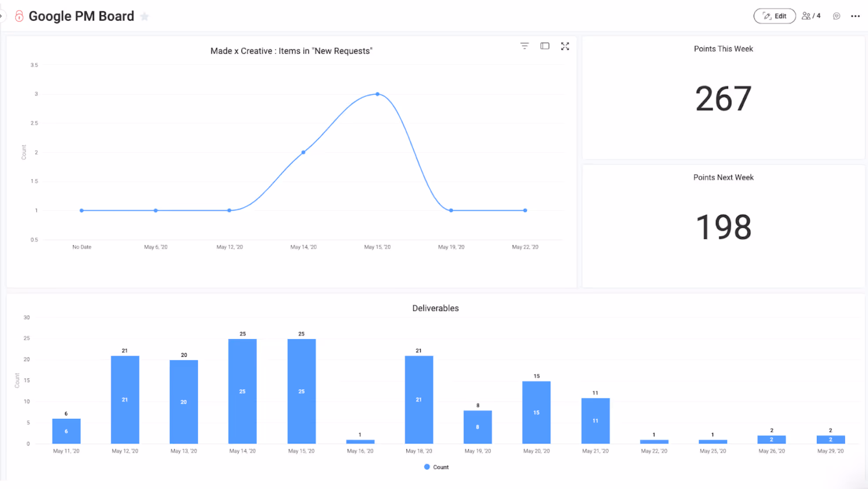This screenshot has width=868, height=489.
Task: Click the May 15 peak data point
Action: coord(377,94)
